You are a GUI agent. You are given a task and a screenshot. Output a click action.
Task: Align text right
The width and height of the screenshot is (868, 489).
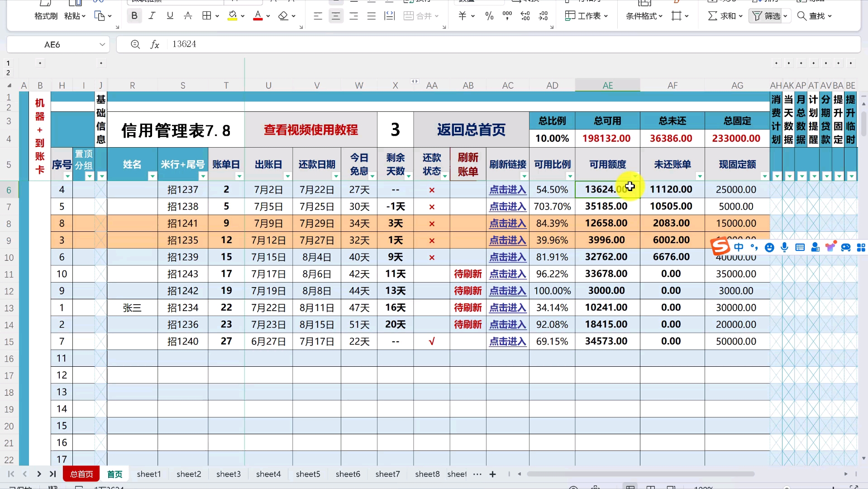click(x=354, y=16)
